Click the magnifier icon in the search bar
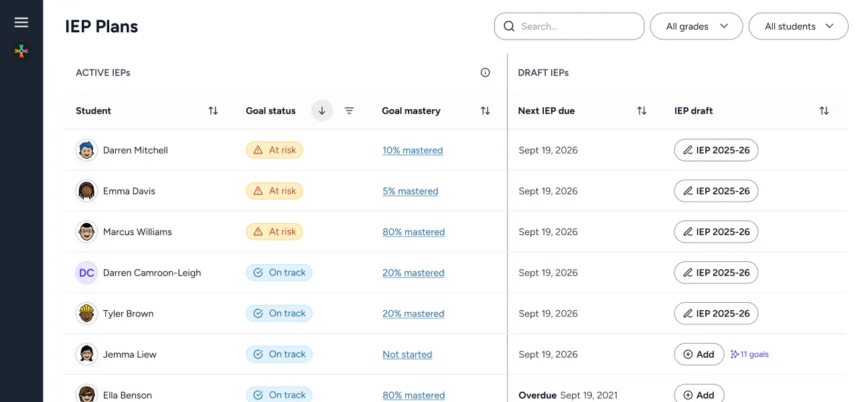 click(x=509, y=26)
